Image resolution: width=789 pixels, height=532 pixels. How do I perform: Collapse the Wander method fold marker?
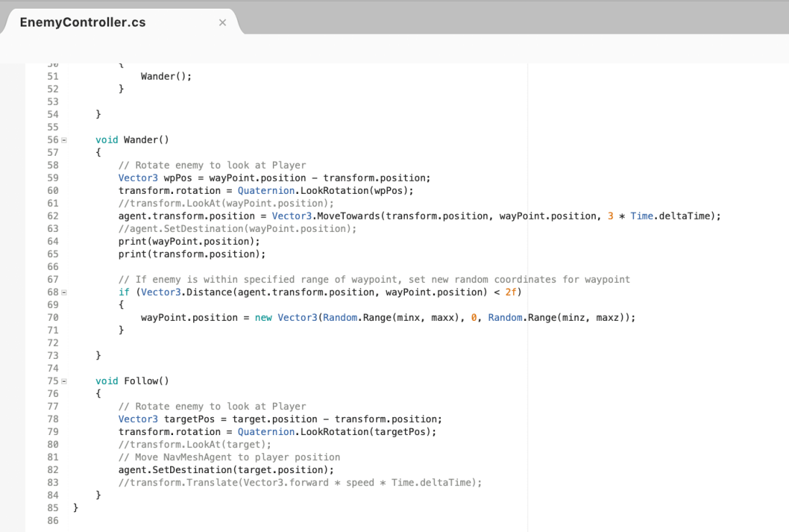63,139
